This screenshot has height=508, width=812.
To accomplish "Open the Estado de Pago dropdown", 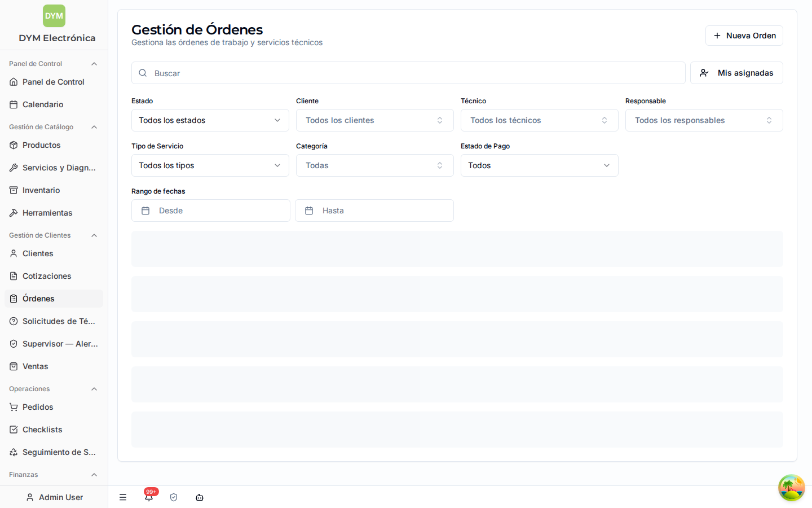I will pyautogui.click(x=540, y=165).
